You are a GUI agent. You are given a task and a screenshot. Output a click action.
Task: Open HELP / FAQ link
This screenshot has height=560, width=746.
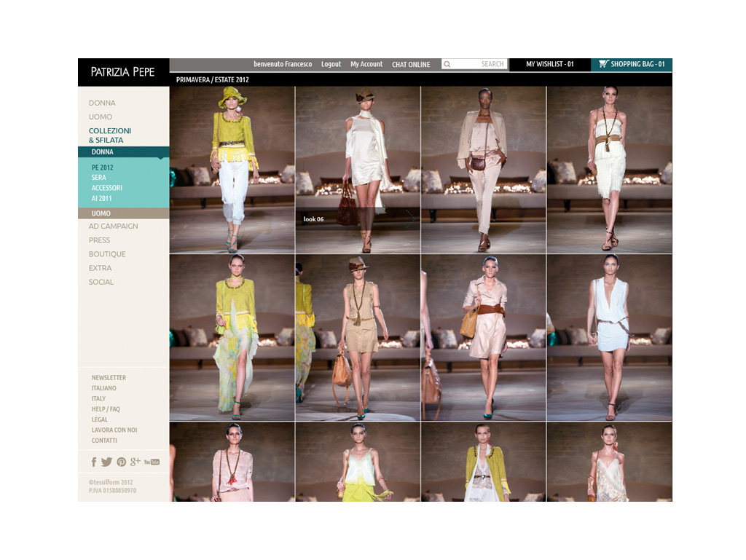pyautogui.click(x=106, y=409)
